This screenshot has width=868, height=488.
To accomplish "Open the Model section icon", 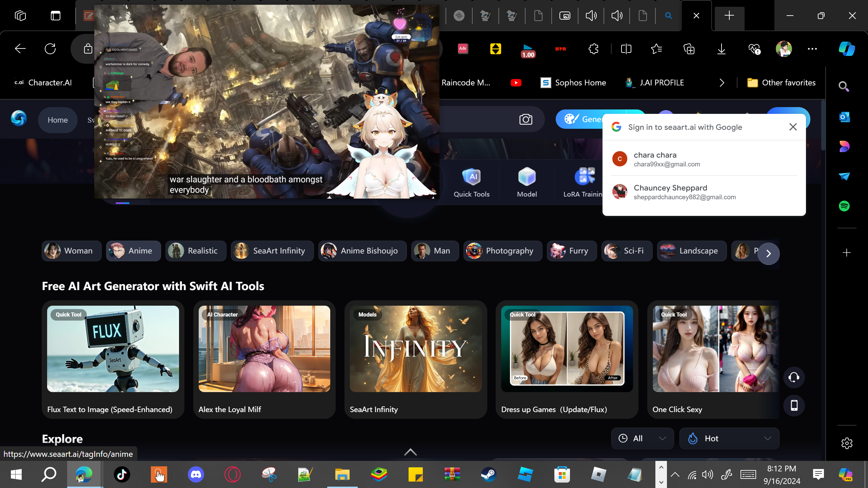I will (527, 182).
